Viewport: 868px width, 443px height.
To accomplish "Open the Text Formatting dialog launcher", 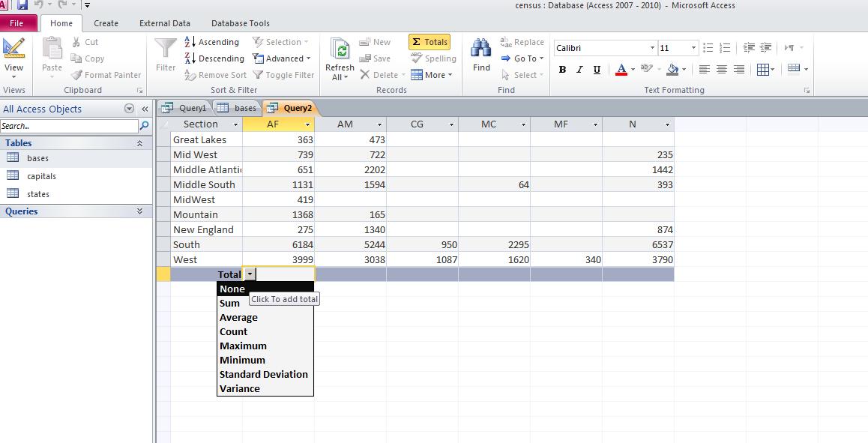I will coord(807,90).
